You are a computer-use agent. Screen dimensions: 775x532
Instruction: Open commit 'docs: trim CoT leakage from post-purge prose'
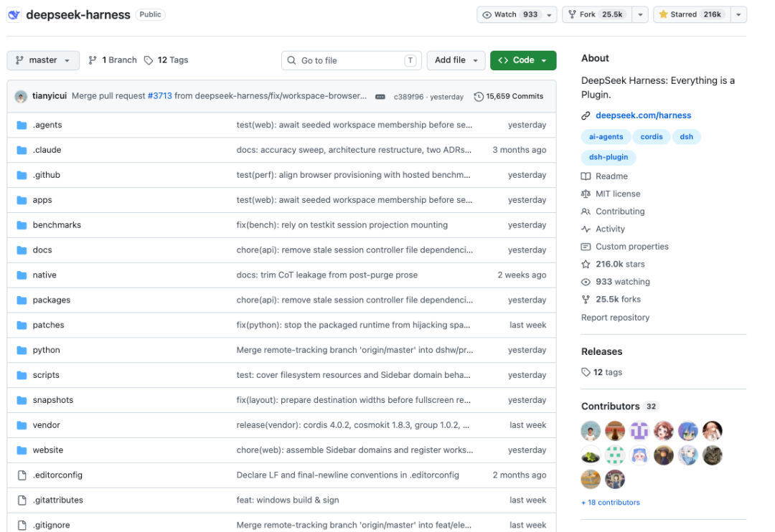327,275
